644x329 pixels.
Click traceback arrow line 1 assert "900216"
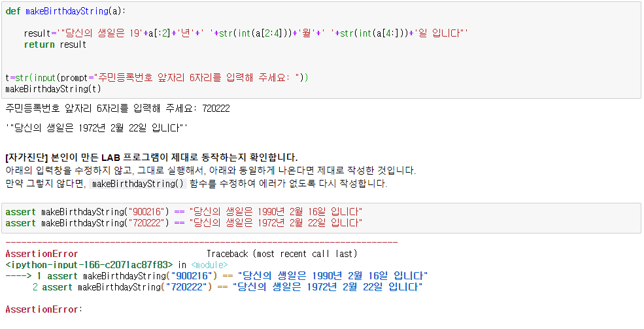217,275
